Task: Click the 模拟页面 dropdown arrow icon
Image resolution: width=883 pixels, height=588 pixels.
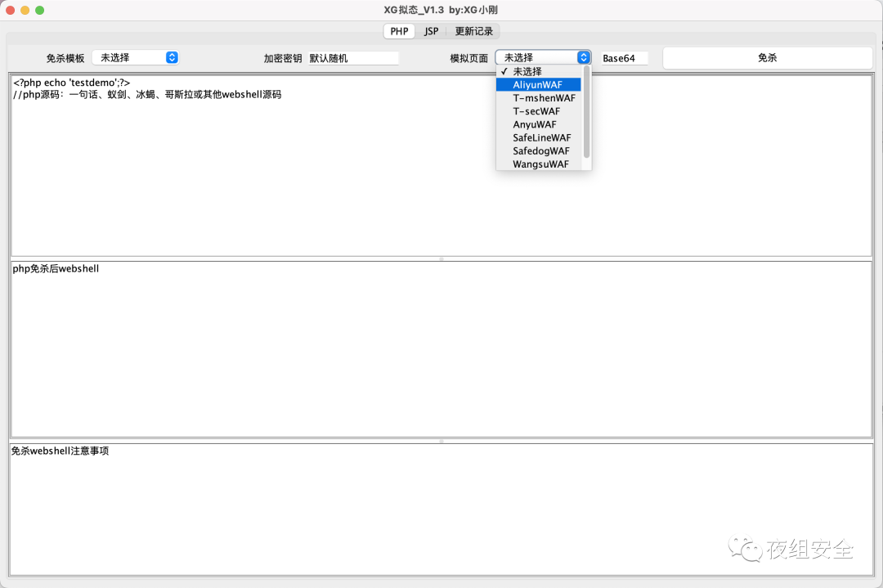Action: pyautogui.click(x=584, y=57)
